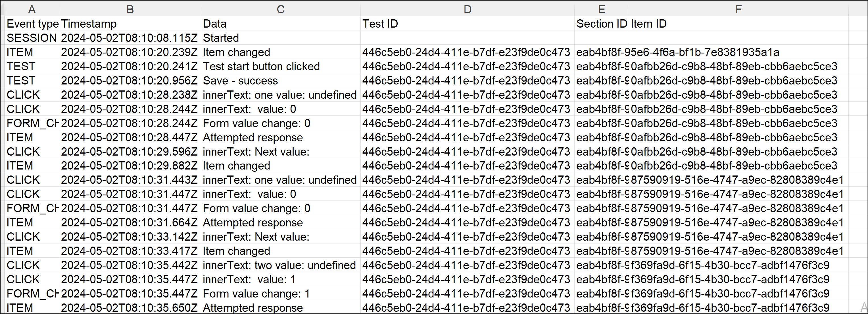Select 'Form value change: 0' in 08:10:28.244Z row
This screenshot has height=314, width=868.
[281, 123]
